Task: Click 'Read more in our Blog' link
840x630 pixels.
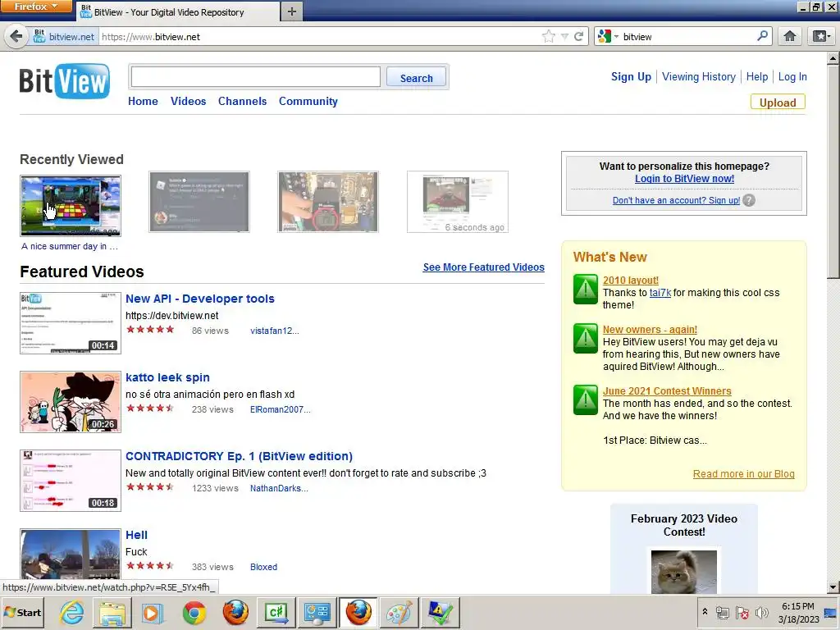Action: pos(743,474)
